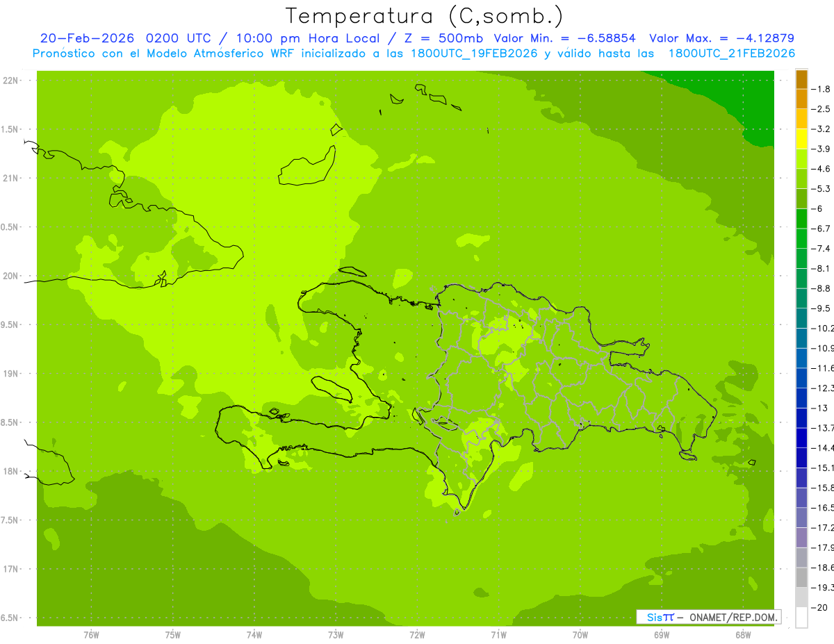Screen dimensions: 834x644
Task: Click the cut-off "6.5N" latitude label
Action: (x=10, y=618)
